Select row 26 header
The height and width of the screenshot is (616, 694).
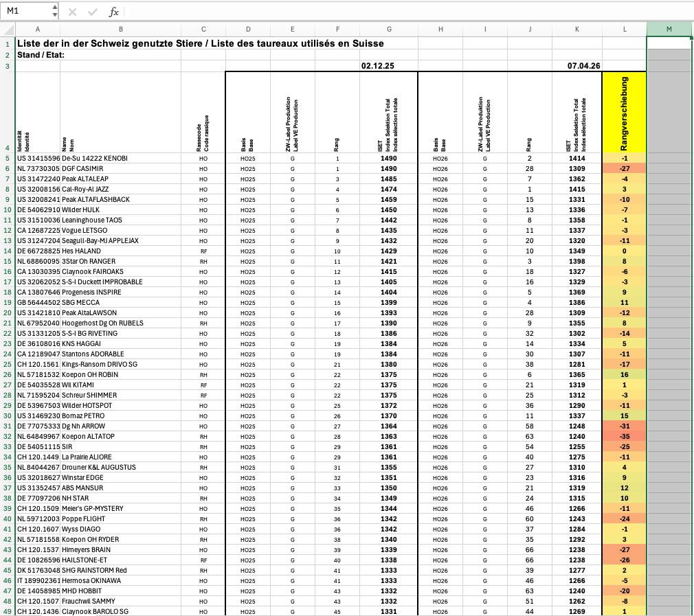click(7, 374)
